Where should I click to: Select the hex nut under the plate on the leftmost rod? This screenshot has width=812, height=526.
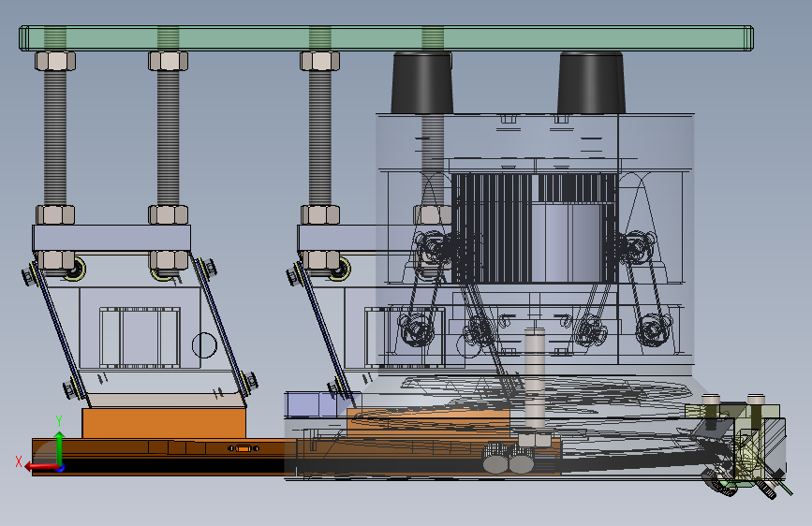55,61
